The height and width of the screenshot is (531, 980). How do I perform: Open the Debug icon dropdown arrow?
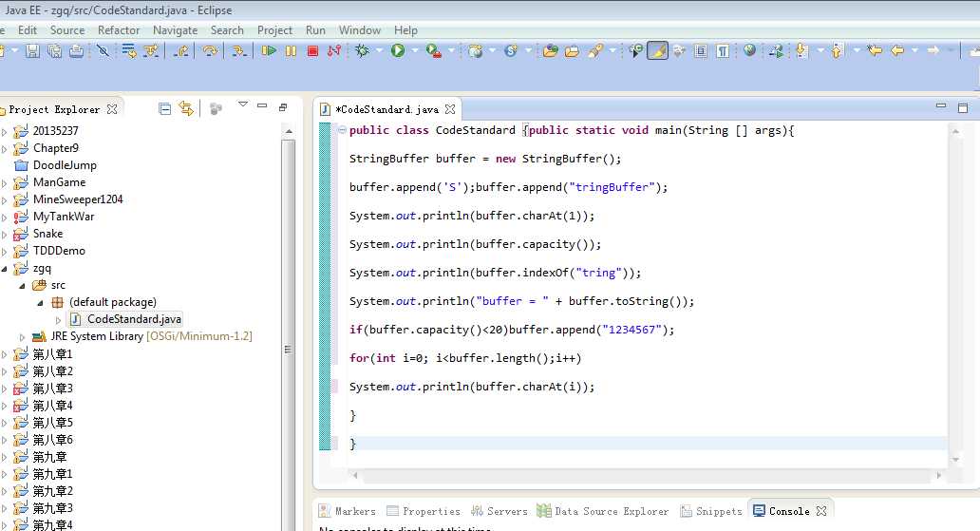click(x=379, y=50)
